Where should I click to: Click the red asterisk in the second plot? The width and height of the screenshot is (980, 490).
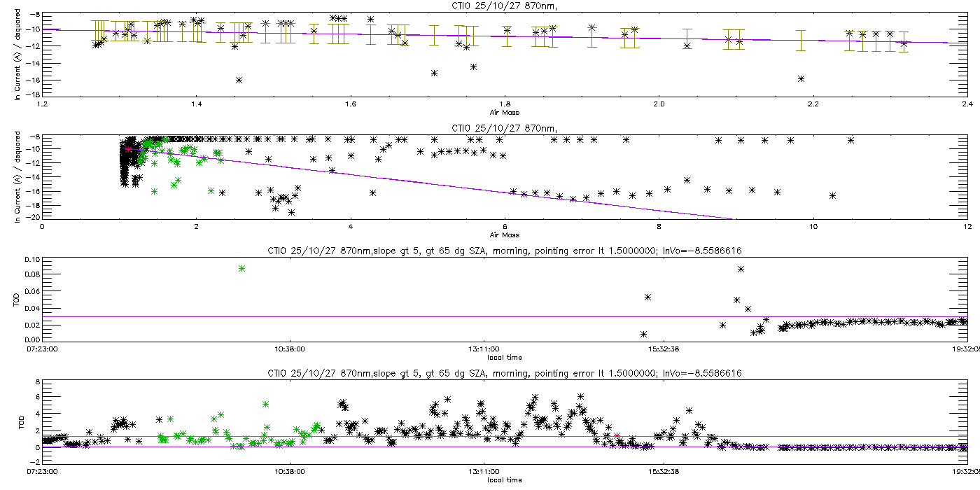click(128, 149)
